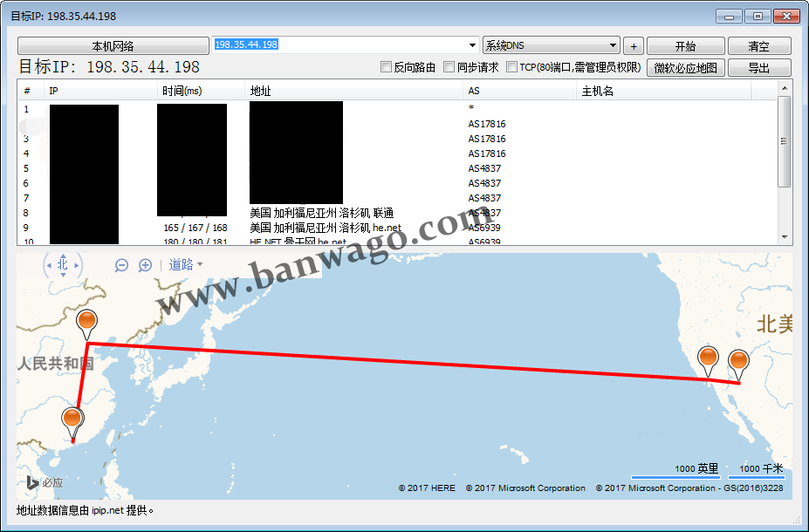Click the easternmost North America map pin

tap(739, 361)
